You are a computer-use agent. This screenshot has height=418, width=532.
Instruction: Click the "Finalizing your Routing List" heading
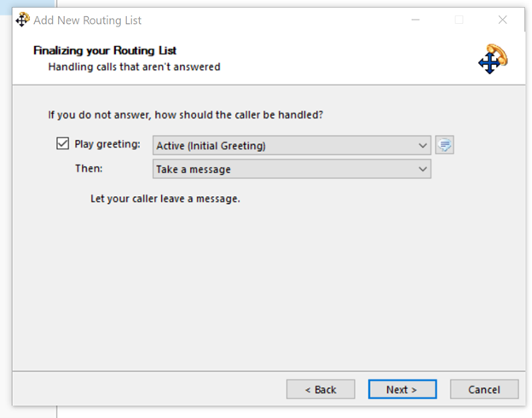click(105, 50)
